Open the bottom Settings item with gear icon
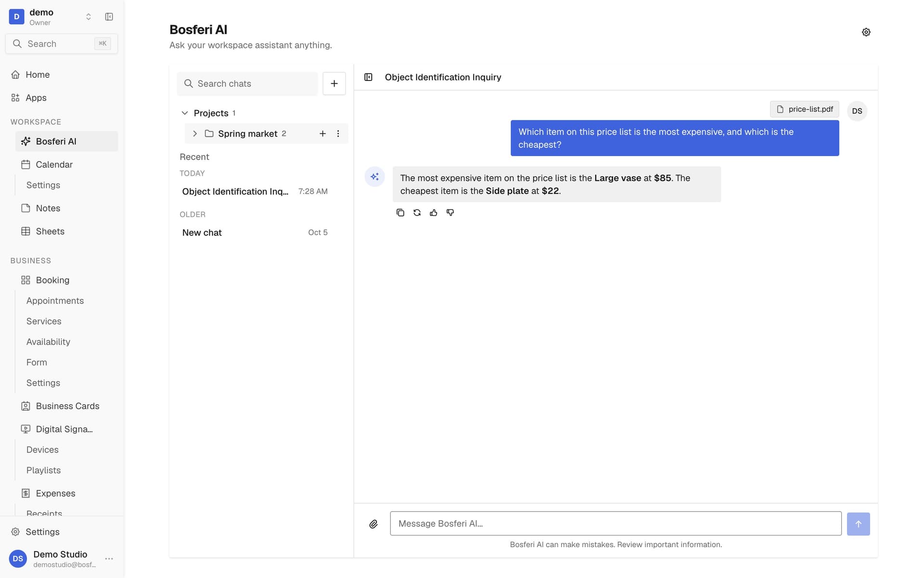The height and width of the screenshot is (578, 924). [x=62, y=532]
